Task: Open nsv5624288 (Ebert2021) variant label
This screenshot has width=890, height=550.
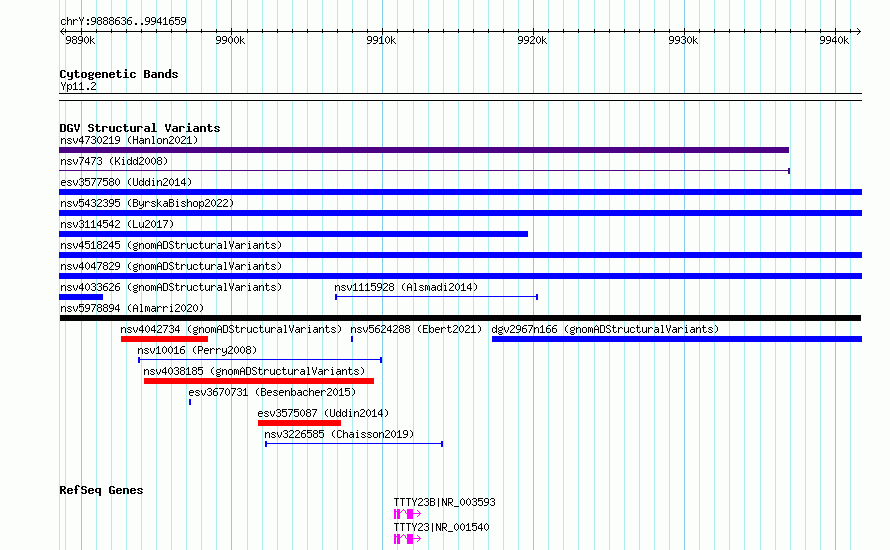Action: click(x=416, y=329)
